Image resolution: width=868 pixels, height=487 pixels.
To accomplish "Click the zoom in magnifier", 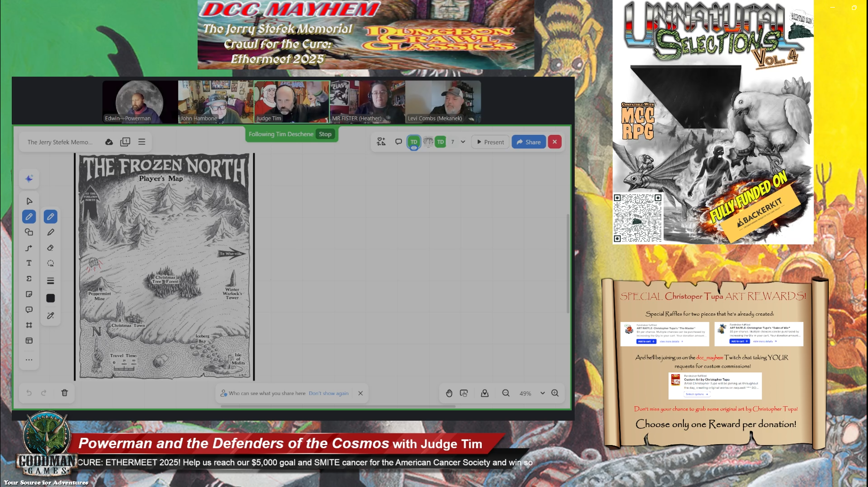I will [555, 393].
